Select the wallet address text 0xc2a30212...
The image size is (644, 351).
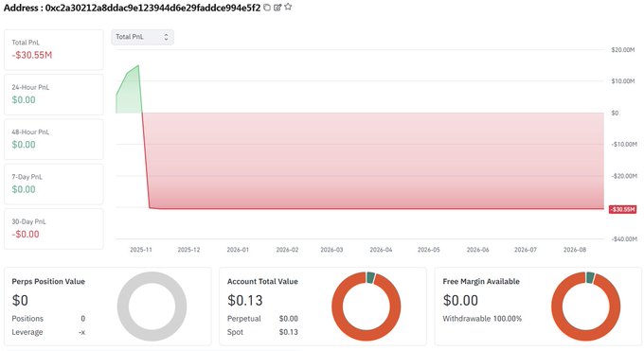click(152, 8)
